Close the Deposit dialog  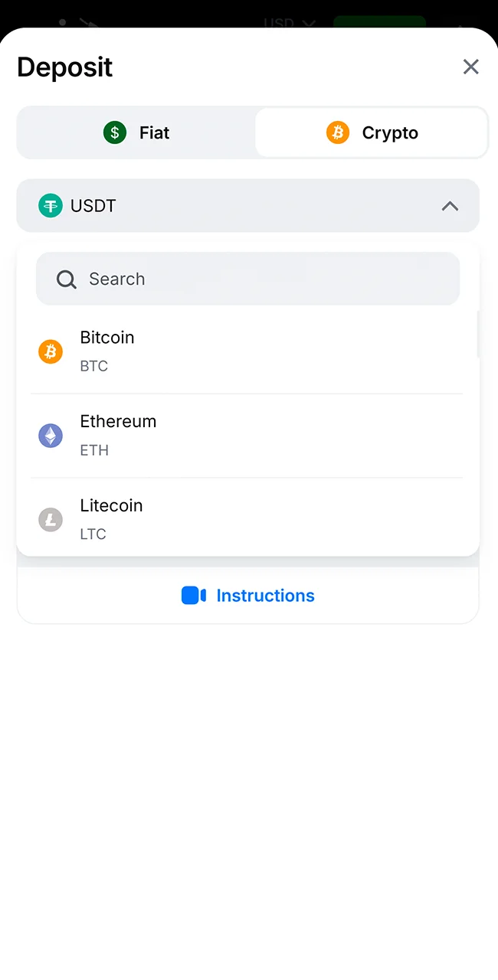(x=470, y=67)
